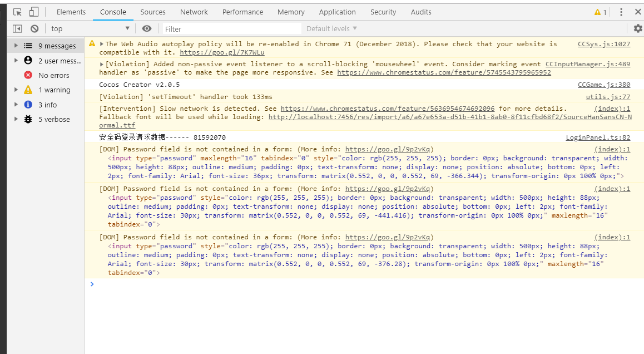Select the Console tab

[113, 12]
